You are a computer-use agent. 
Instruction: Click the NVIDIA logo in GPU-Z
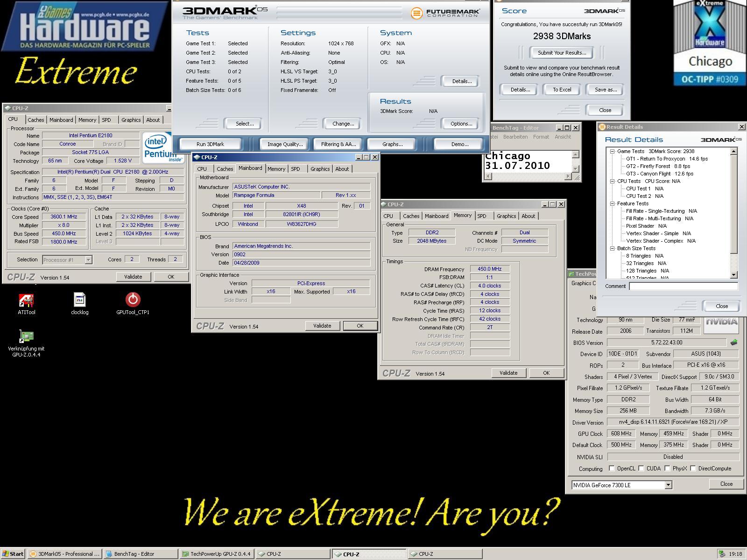[721, 322]
